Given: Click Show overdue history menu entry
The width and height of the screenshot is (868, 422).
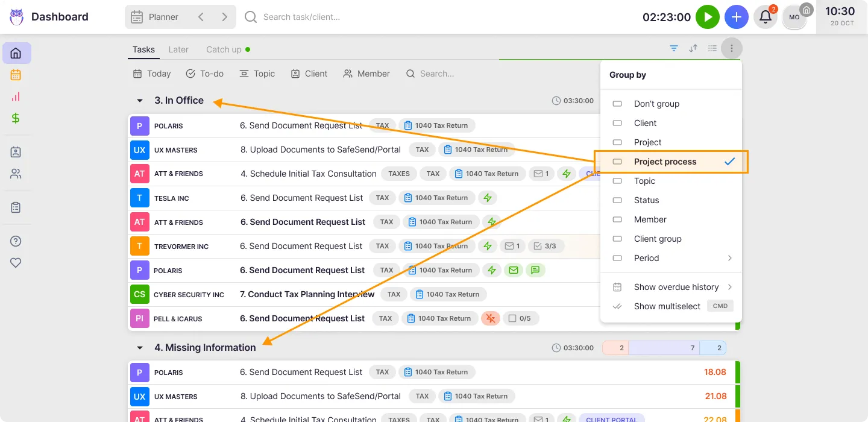Looking at the screenshot, I should click(x=676, y=287).
